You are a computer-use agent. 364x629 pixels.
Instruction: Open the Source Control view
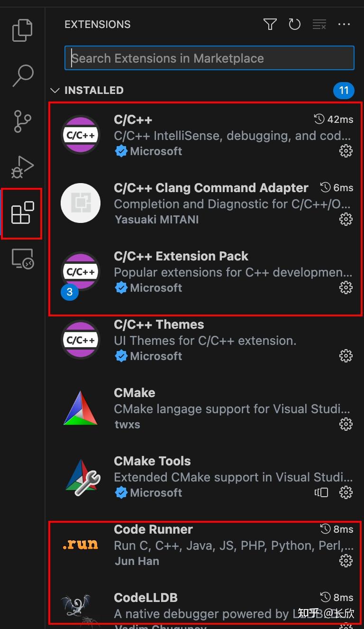pyautogui.click(x=22, y=121)
